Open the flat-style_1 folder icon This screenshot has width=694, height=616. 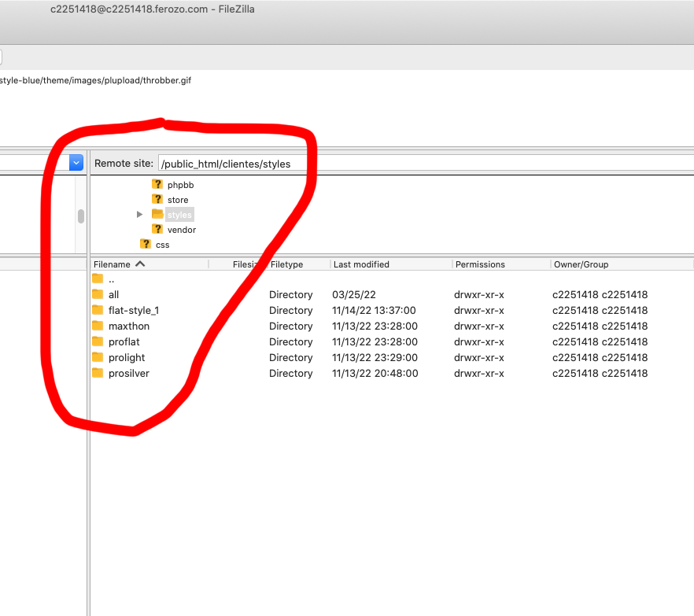[x=98, y=310]
